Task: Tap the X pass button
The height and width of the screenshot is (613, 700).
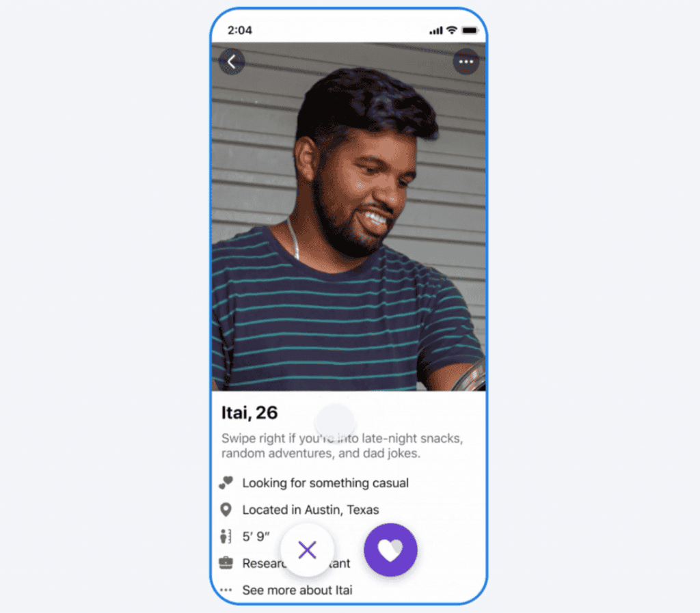Action: click(307, 549)
